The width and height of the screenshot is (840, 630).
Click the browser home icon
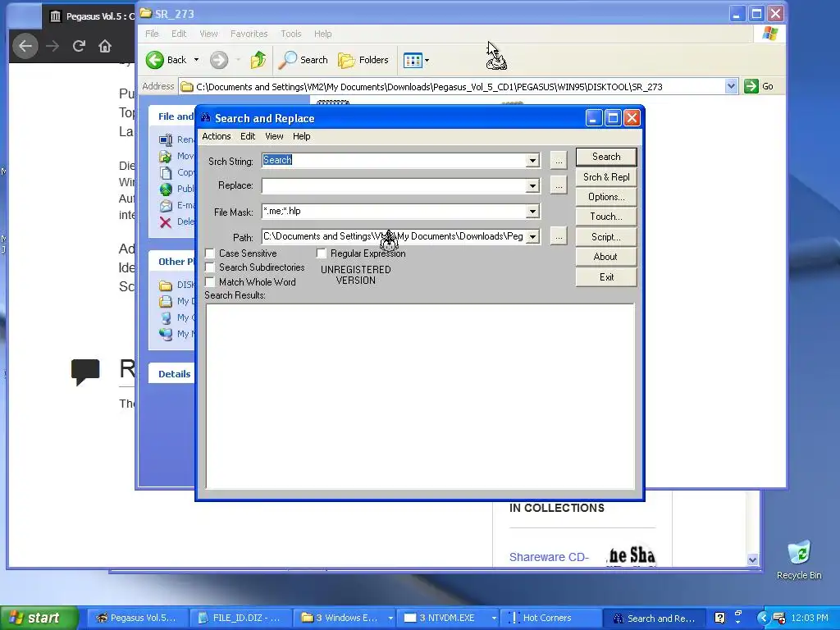click(x=105, y=46)
